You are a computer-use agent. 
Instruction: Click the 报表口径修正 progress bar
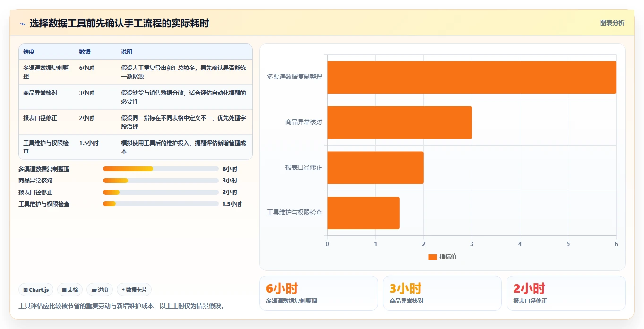point(161,192)
